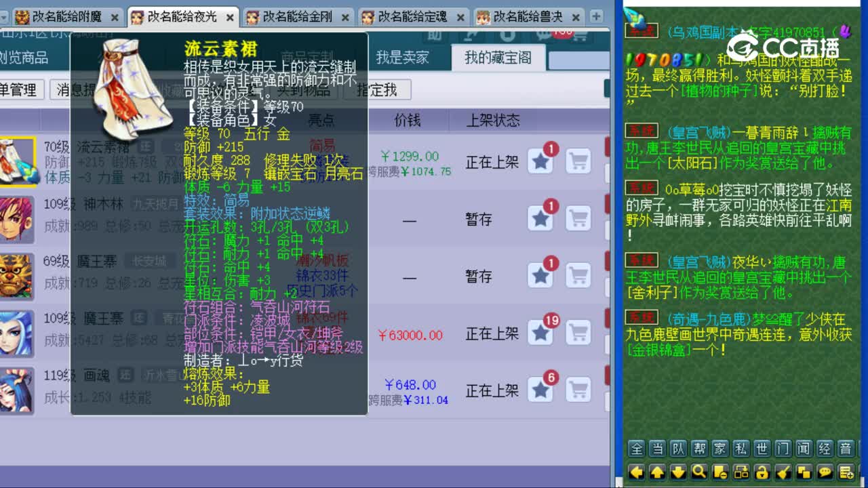Click the chat window layout switch icon

tap(741, 472)
